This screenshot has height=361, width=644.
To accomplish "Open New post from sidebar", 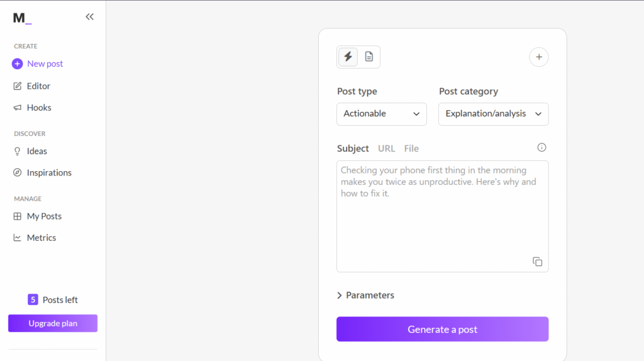I will click(37, 64).
